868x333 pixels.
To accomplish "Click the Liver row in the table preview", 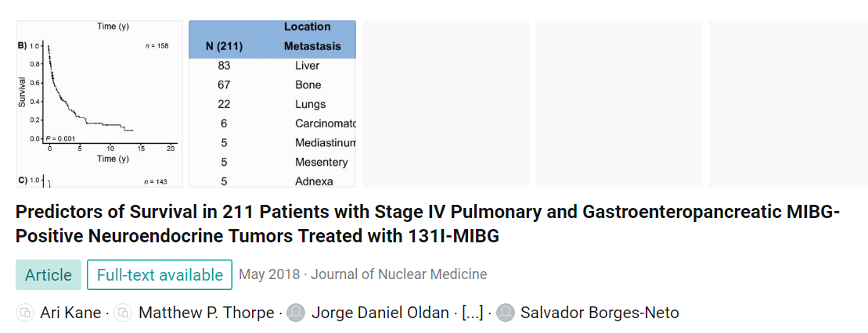I will (272, 66).
